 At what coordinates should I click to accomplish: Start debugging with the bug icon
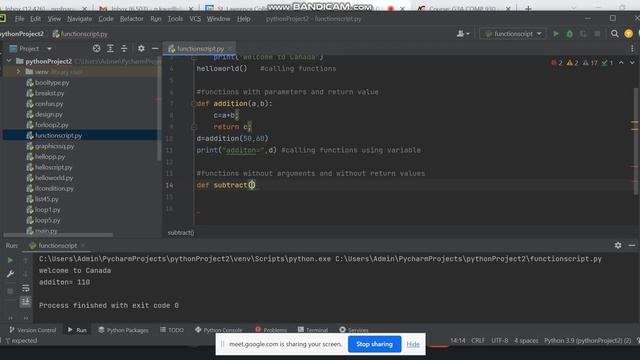pos(569,34)
